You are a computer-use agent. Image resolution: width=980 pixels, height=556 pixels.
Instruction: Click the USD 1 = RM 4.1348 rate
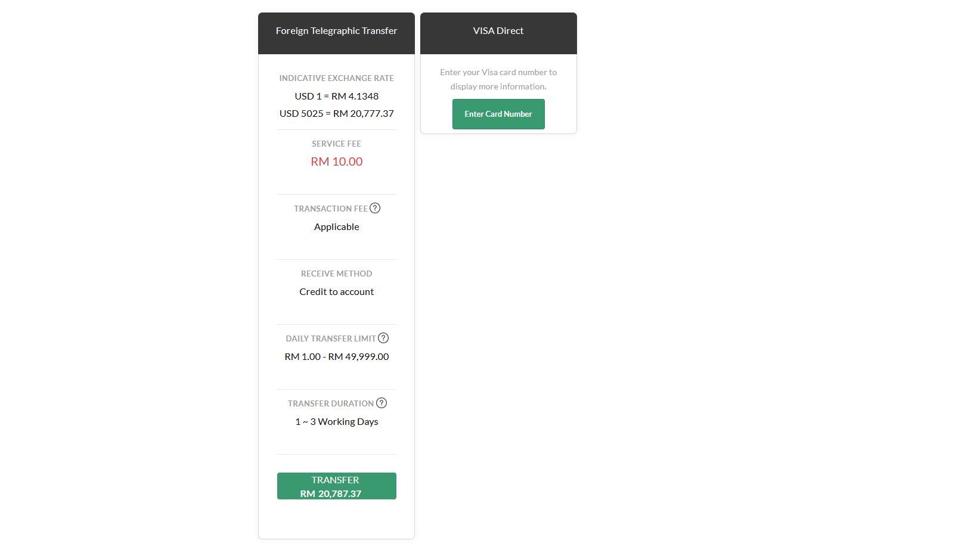[336, 96]
